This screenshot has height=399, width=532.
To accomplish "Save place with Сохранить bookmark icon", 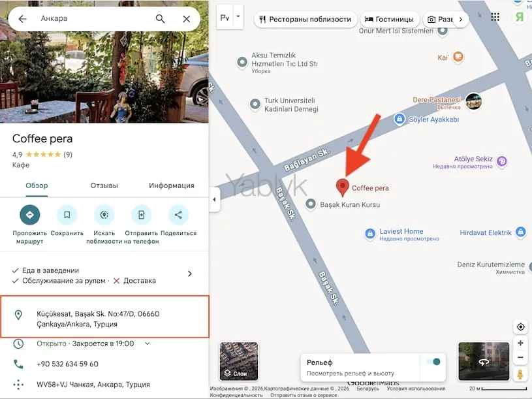I will [x=67, y=215].
